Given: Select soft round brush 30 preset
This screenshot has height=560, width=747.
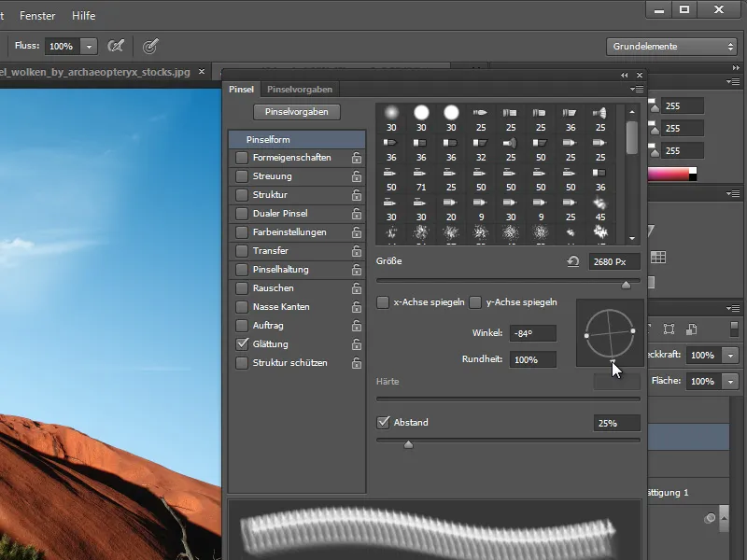Looking at the screenshot, I should (391, 118).
